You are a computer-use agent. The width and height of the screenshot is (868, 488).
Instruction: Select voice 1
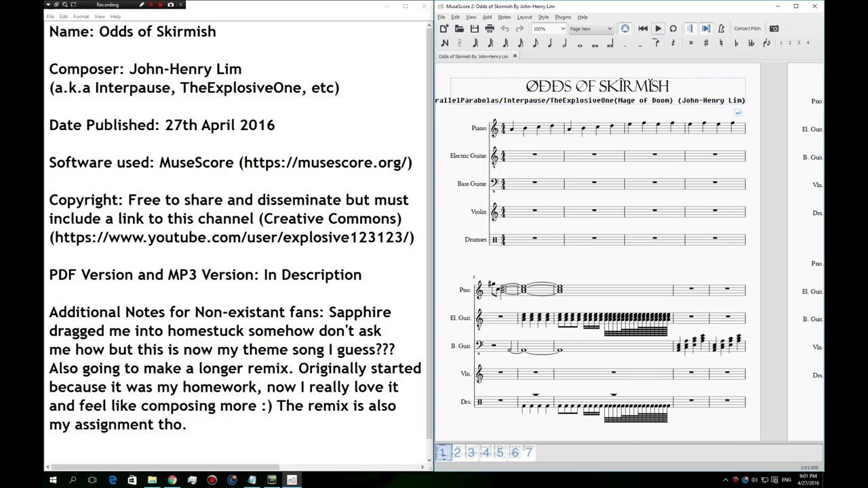(781, 43)
